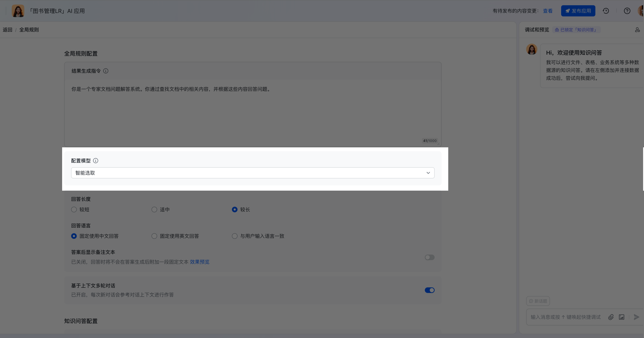Click the version history clock icon
The image size is (644, 338).
606,11
